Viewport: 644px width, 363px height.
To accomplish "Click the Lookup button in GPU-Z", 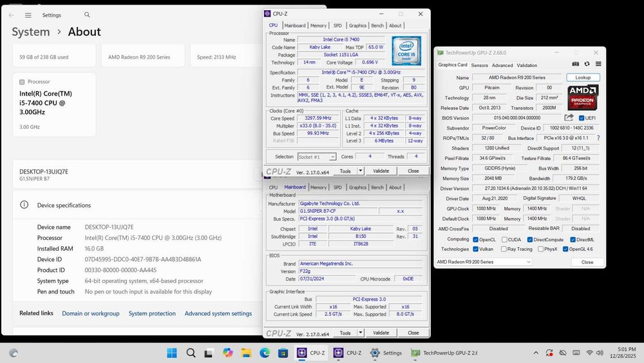I will 582,77.
